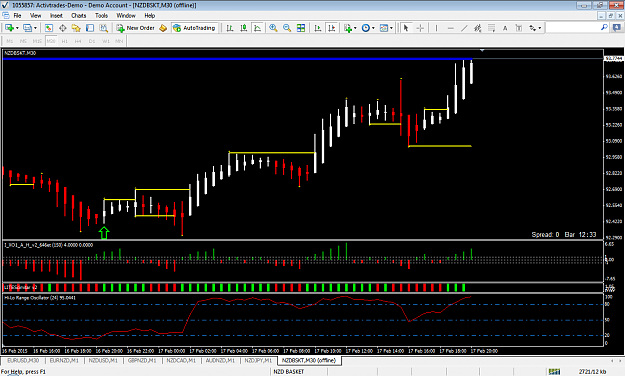Toggle Auto Scroll chart option
This screenshot has width=625, height=376.
pos(318,28)
